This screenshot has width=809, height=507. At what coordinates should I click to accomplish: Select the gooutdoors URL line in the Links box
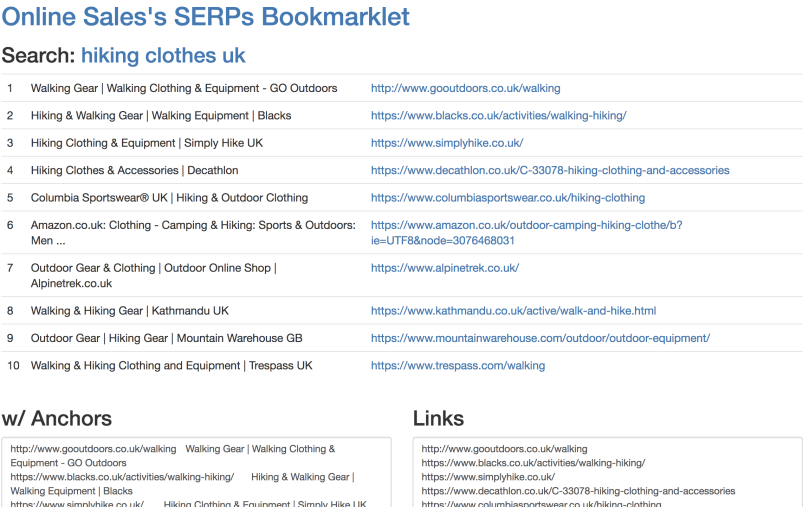pos(504,449)
